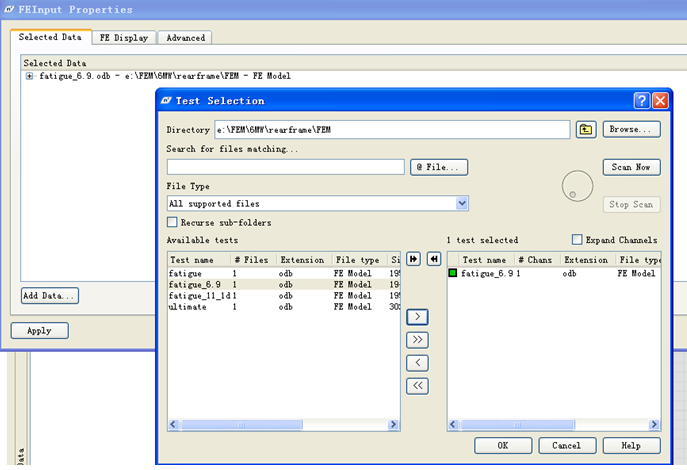Select the fatigue_6.9.odb entry in the Selected Data tree

click(x=165, y=76)
